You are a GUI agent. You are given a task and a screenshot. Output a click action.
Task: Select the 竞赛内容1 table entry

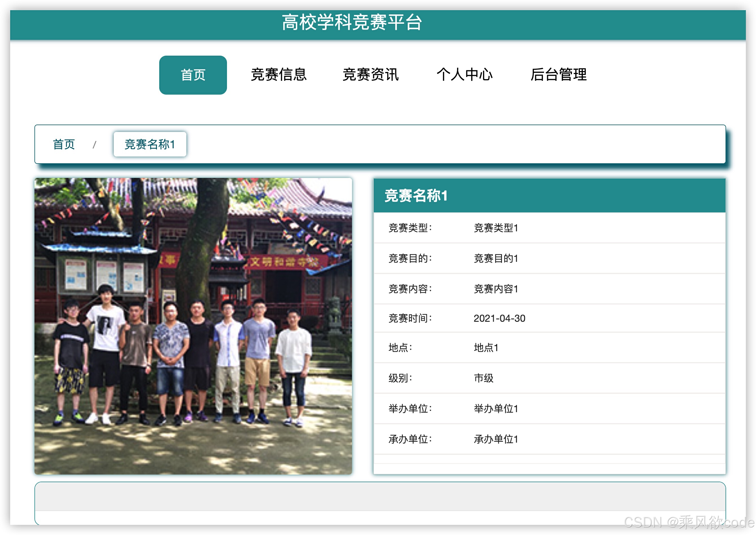496,289
